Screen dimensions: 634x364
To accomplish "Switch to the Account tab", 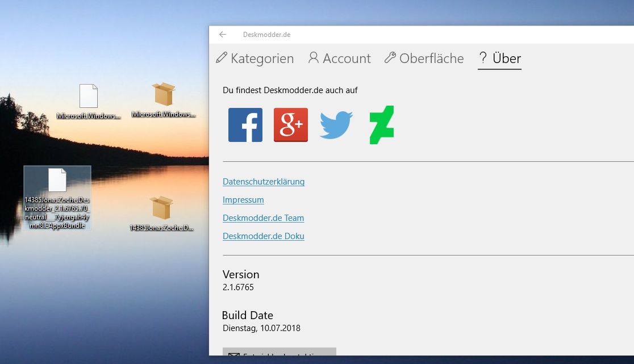I will click(x=339, y=58).
